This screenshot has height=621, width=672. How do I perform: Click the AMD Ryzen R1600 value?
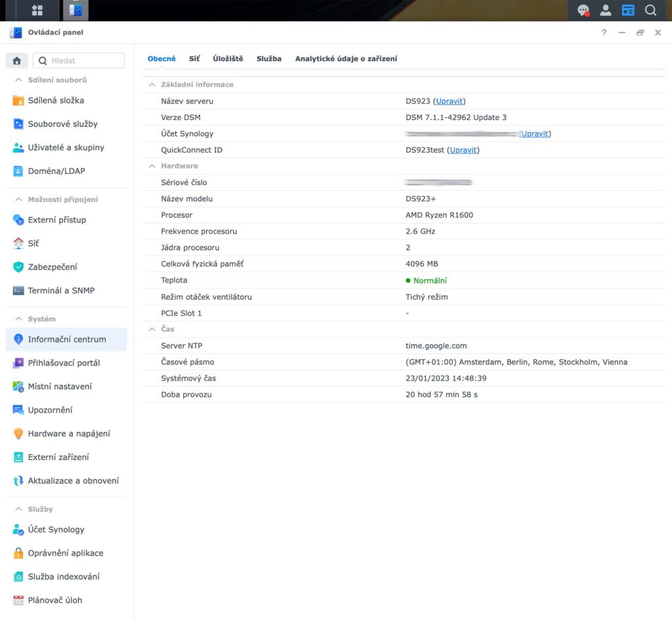[439, 216]
